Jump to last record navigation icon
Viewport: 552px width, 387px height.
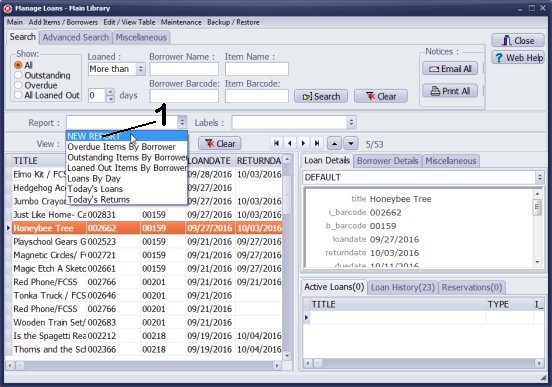point(317,143)
